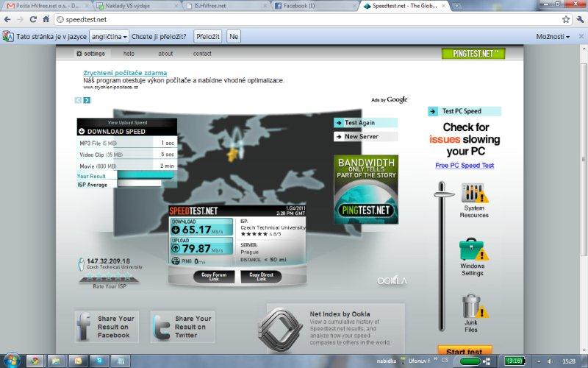Image resolution: width=588 pixels, height=368 pixels.
Task: Open Chrome from the taskbar
Action: point(35,361)
